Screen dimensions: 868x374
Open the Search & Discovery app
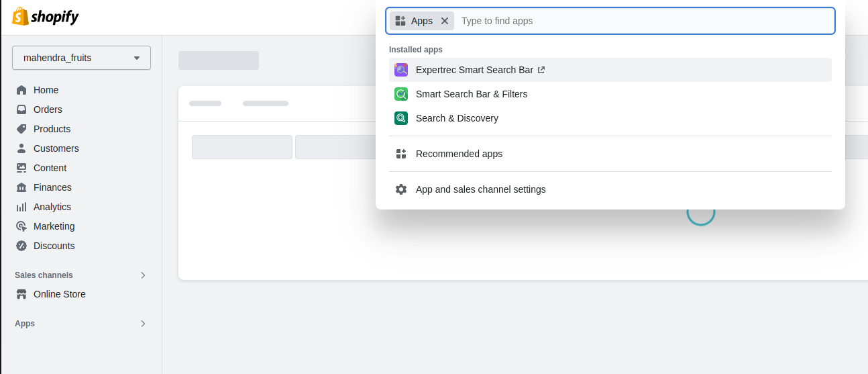tap(457, 118)
